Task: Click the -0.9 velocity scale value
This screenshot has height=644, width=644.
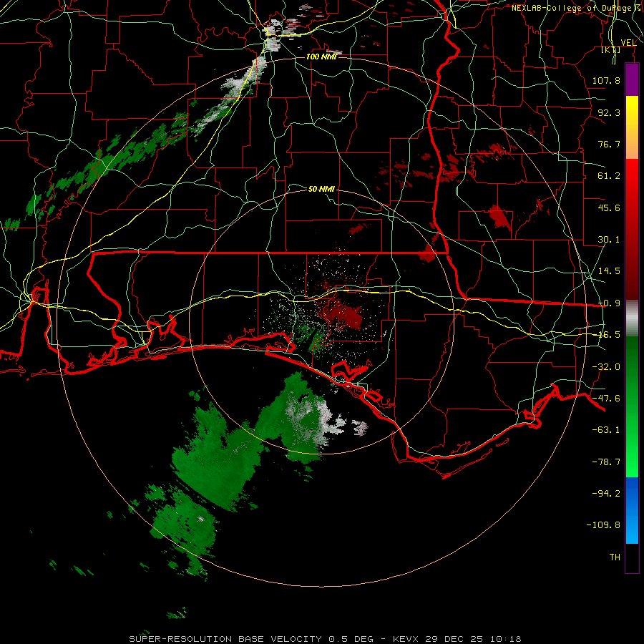Action: coord(609,303)
